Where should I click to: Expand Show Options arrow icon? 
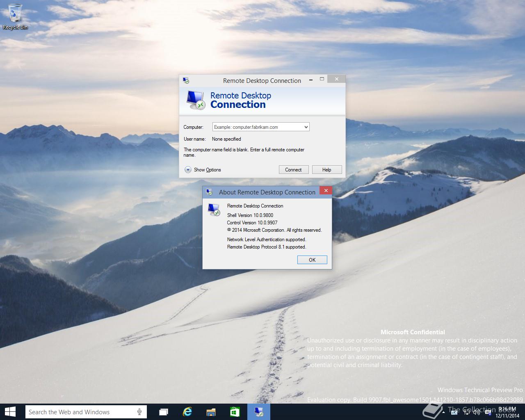point(188,169)
